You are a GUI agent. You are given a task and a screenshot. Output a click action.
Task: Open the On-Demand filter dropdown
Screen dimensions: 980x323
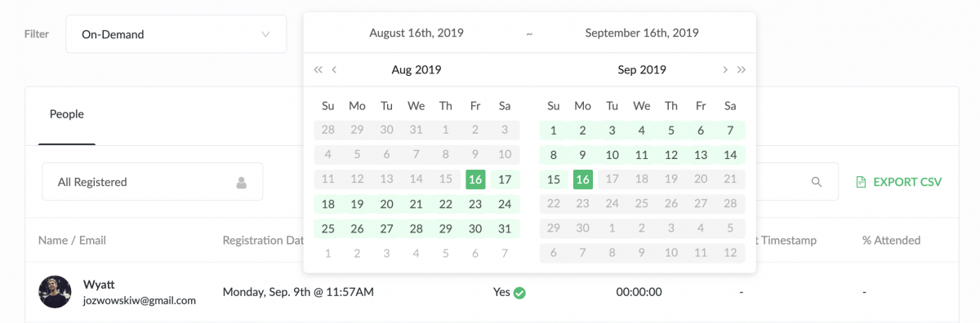[x=176, y=34]
